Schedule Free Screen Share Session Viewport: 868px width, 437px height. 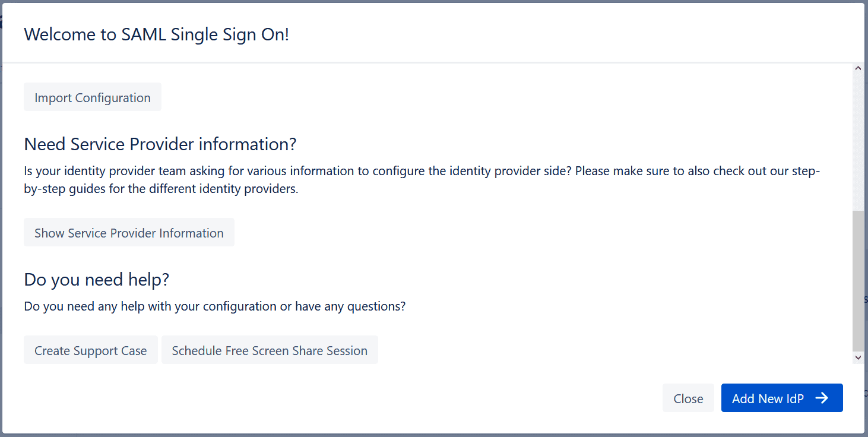[x=270, y=350]
